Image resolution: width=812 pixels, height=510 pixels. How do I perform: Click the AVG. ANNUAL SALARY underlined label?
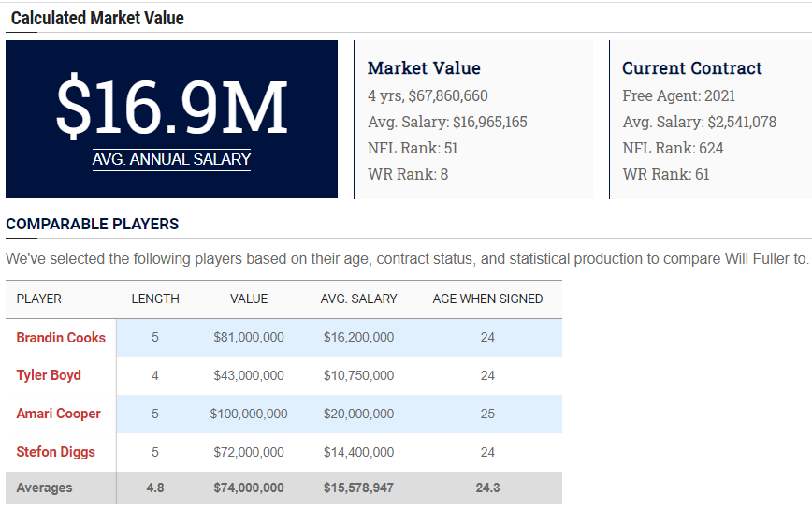(x=171, y=159)
